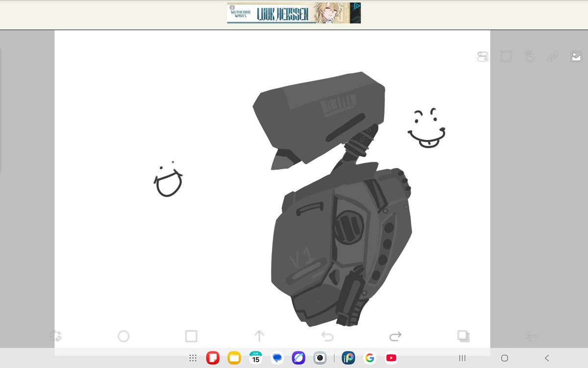Undo the last stroke
The width and height of the screenshot is (588, 368).
327,336
